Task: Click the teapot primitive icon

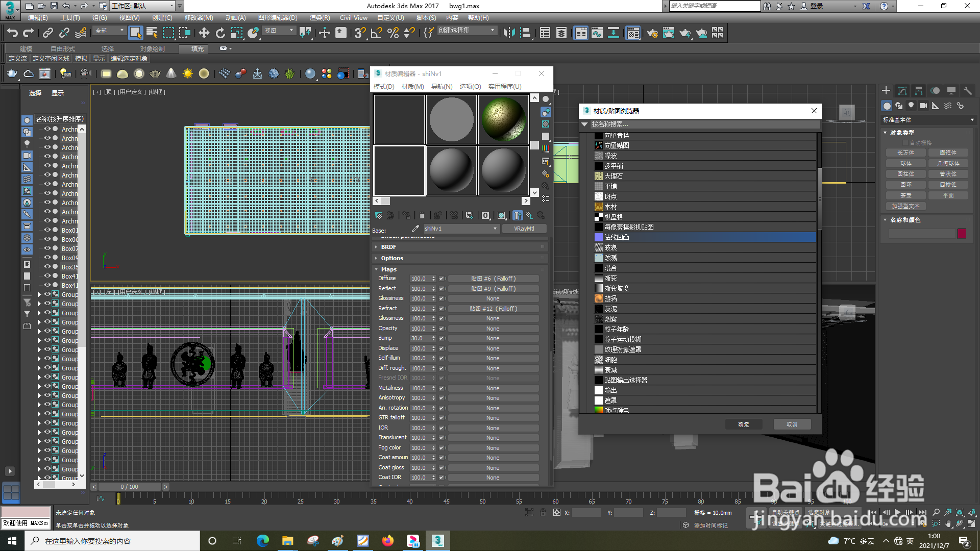Action: [x=12, y=74]
